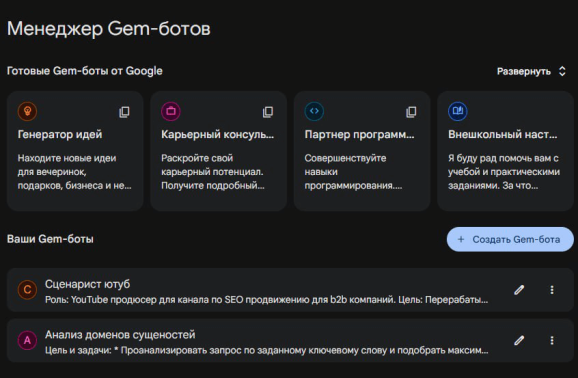The image size is (578, 378).
Task: Edit the Анализ доменов сущеностей Gem-bot
Action: [x=519, y=340]
